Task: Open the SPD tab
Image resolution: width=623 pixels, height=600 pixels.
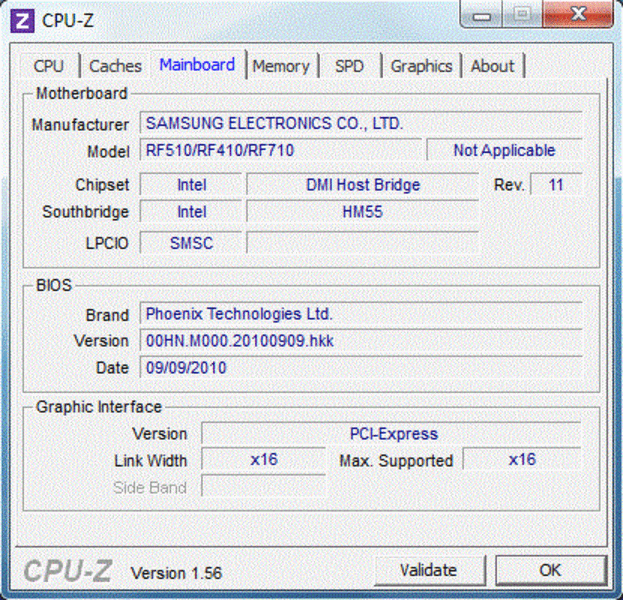Action: 349,66
